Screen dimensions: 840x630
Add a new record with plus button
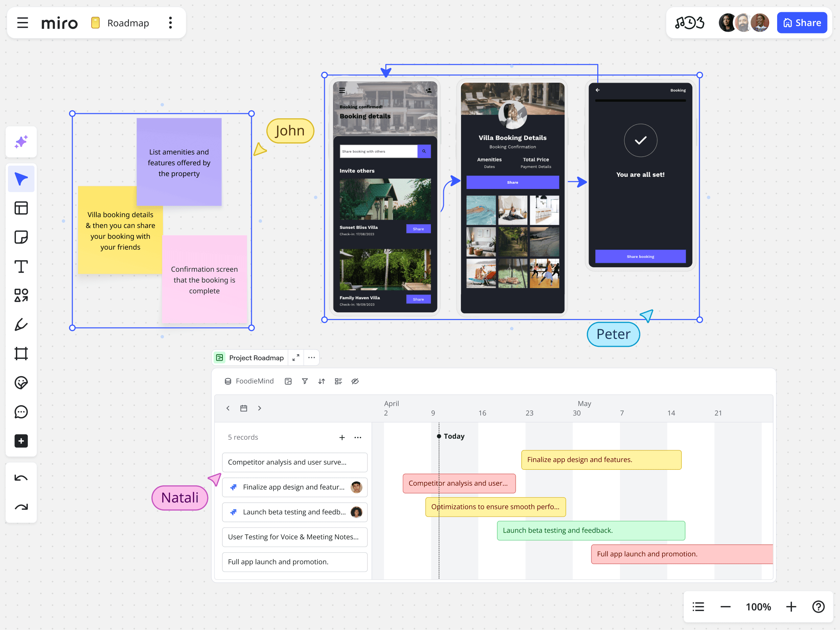(342, 437)
